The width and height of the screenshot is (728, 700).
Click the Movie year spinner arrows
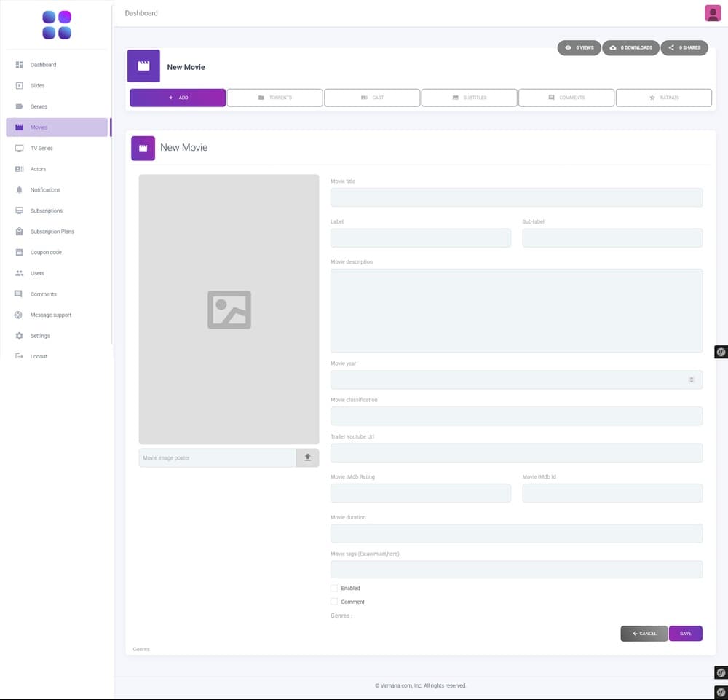(691, 380)
